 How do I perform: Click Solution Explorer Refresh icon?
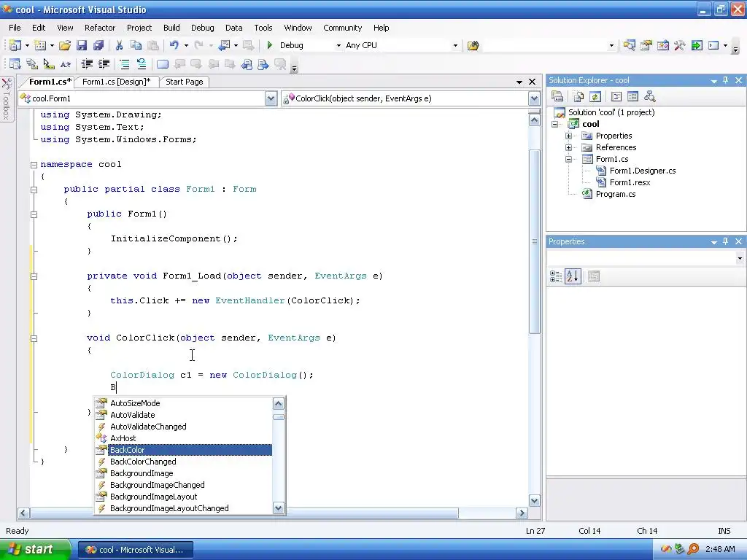click(x=595, y=97)
